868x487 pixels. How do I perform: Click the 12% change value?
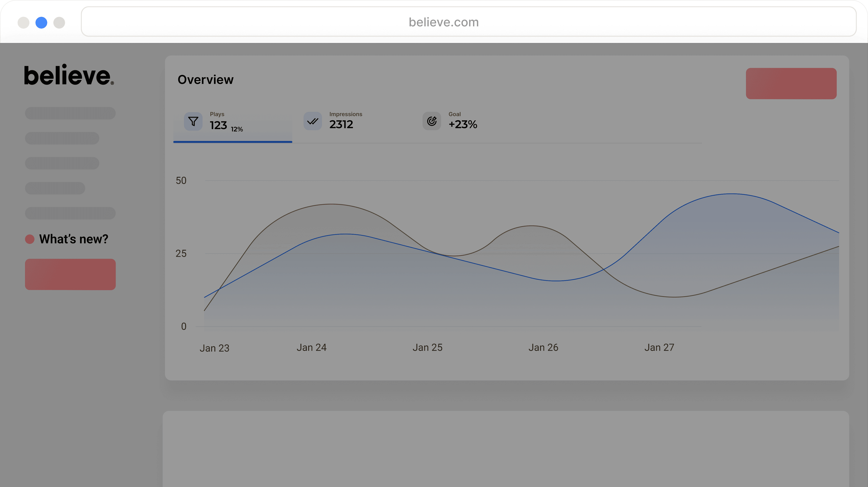tap(237, 129)
